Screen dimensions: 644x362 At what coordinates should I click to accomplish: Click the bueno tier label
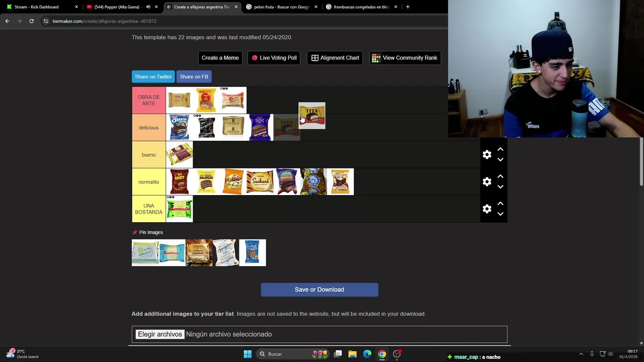pyautogui.click(x=148, y=155)
